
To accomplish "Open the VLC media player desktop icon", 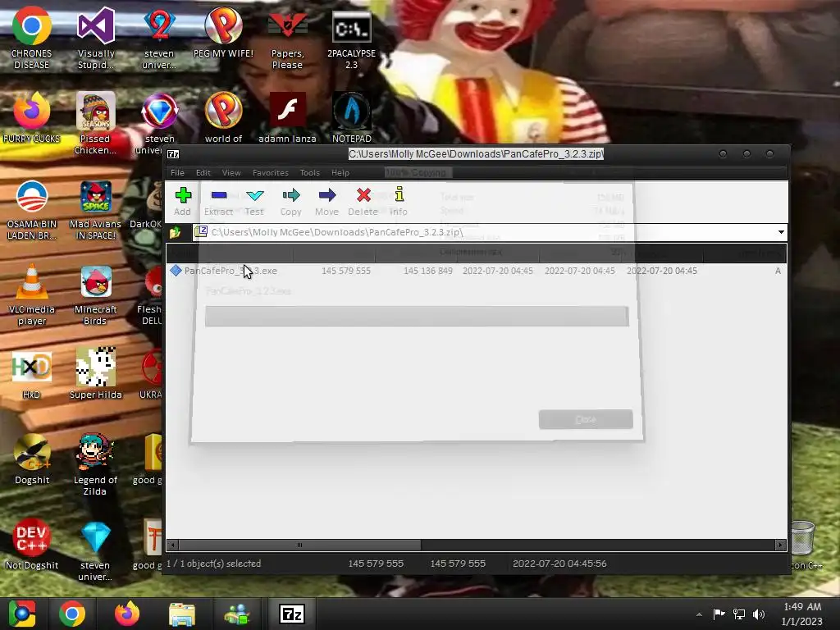I will [32, 294].
